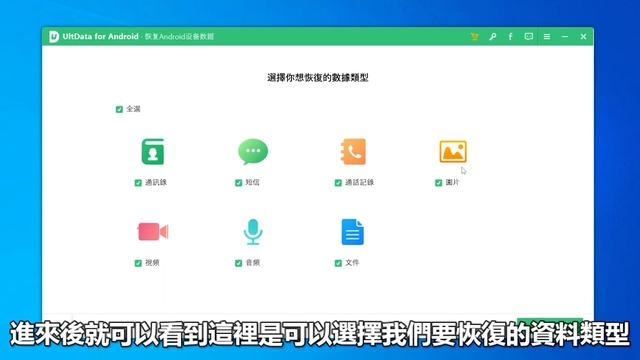This screenshot has height=360, width=640.
Task: Open the shopping cart purchase icon
Action: [474, 36]
